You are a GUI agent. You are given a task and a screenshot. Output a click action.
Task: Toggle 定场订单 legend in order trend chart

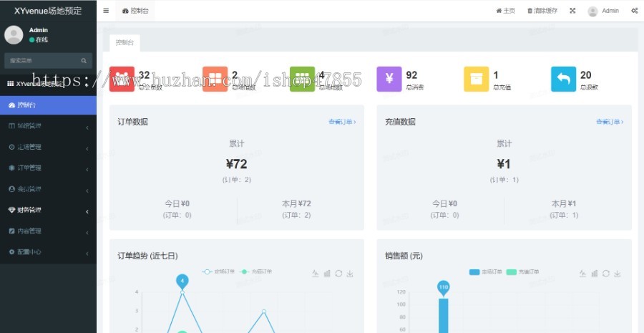pyautogui.click(x=218, y=271)
